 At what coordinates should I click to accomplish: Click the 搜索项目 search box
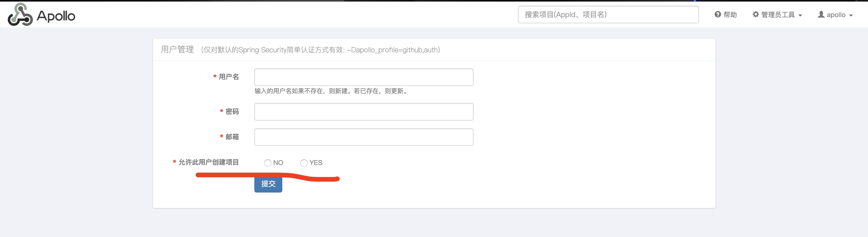(607, 14)
